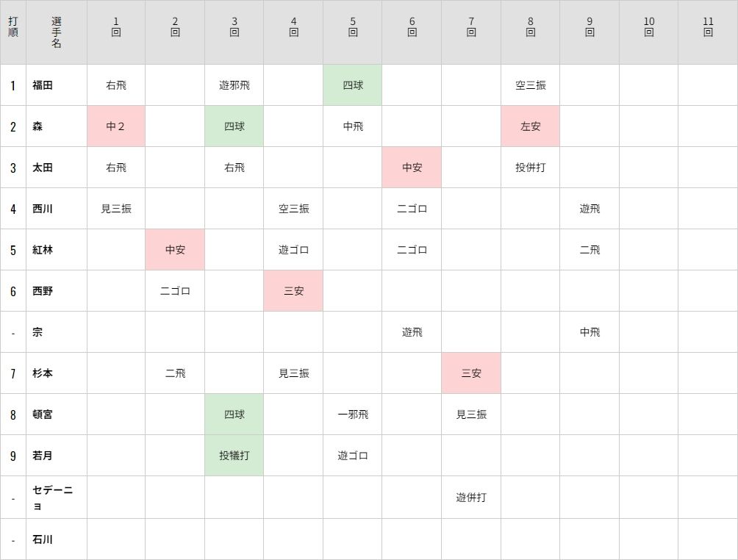Select Tongu's 3rd inning 四球 cell
Image resolution: width=738 pixels, height=560 pixels.
[234, 414]
